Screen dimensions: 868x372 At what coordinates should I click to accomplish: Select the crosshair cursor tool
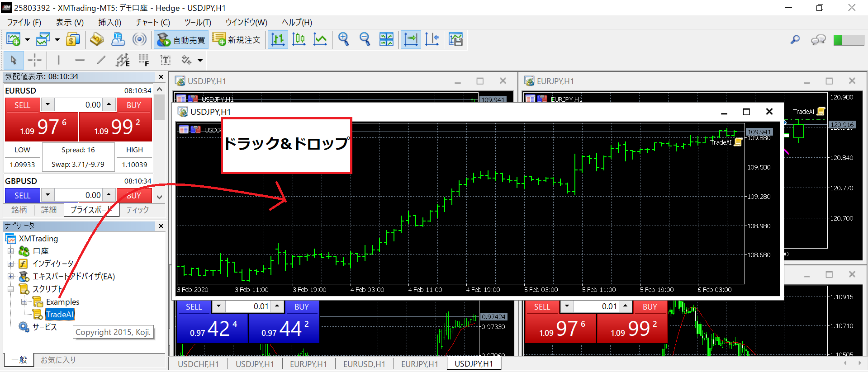pos(34,60)
